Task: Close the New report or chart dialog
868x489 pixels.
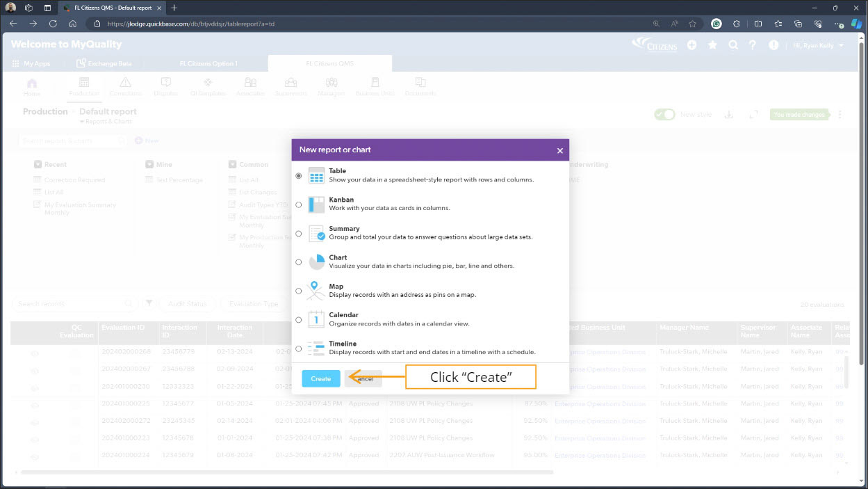Action: click(x=560, y=150)
